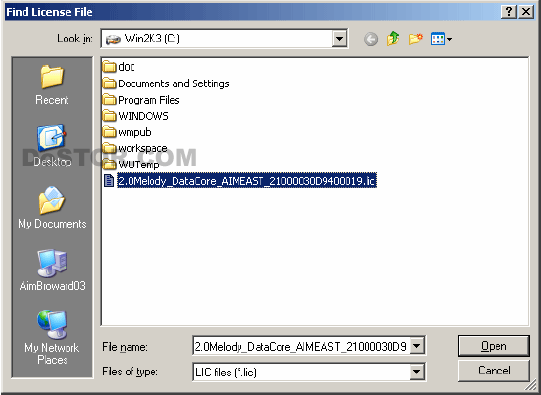
Task: Select the 'Documents and Settings' folder name
Action: pyautogui.click(x=174, y=83)
